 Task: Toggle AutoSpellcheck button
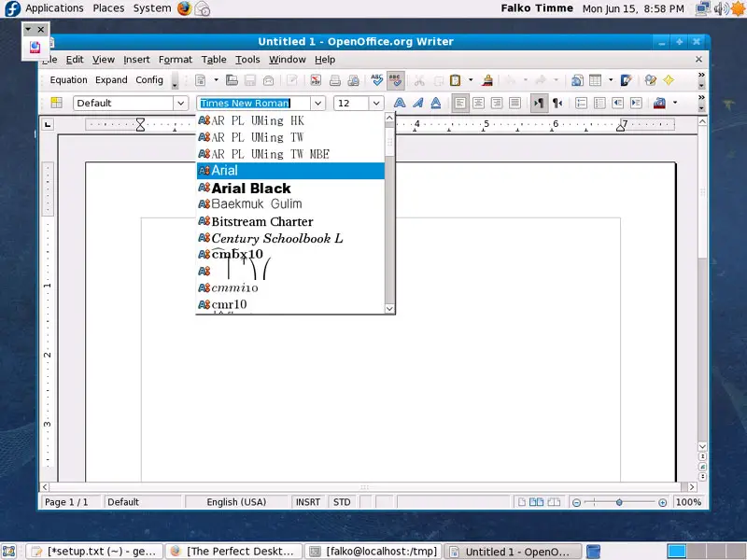coord(395,80)
